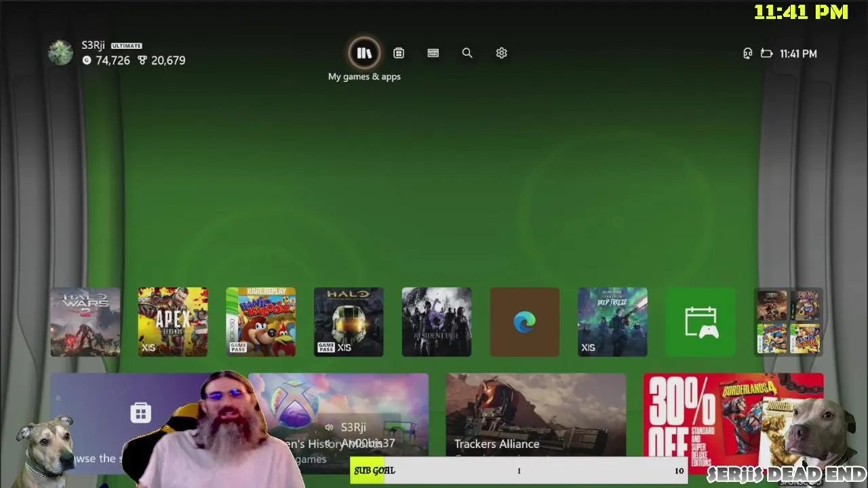
Task: Open the Microsoft Edge tile
Action: 525,322
